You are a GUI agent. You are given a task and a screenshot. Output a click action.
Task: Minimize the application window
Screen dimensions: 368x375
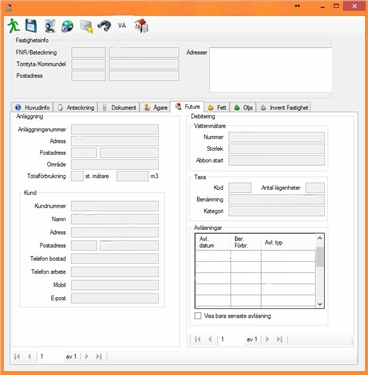pyautogui.click(x=322, y=6)
